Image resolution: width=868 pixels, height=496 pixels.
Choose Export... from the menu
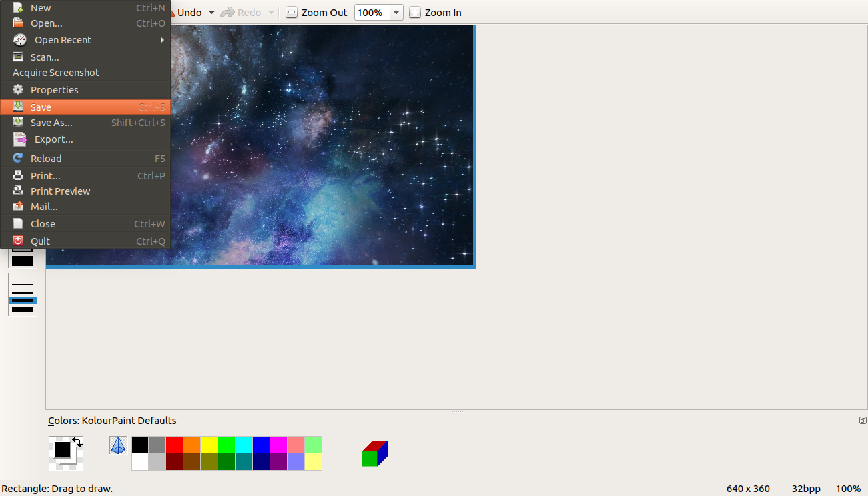85,139
